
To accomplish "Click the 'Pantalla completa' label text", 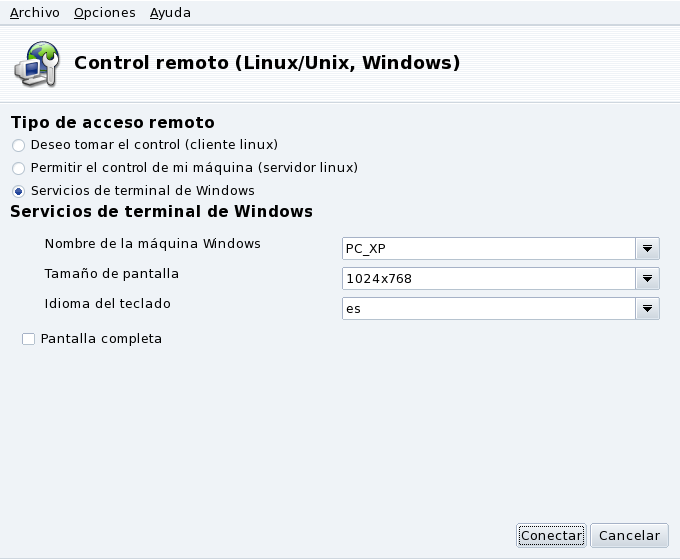I will (x=101, y=339).
